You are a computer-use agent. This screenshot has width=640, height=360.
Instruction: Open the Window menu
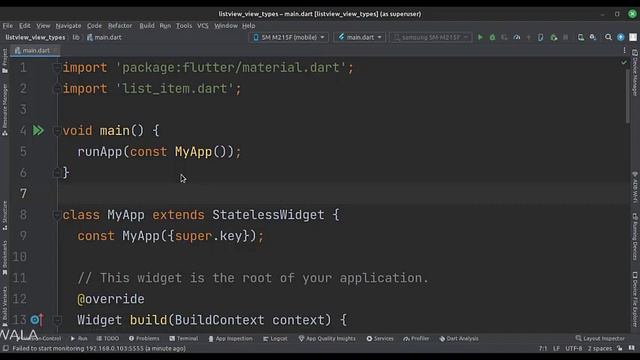pos(226,25)
